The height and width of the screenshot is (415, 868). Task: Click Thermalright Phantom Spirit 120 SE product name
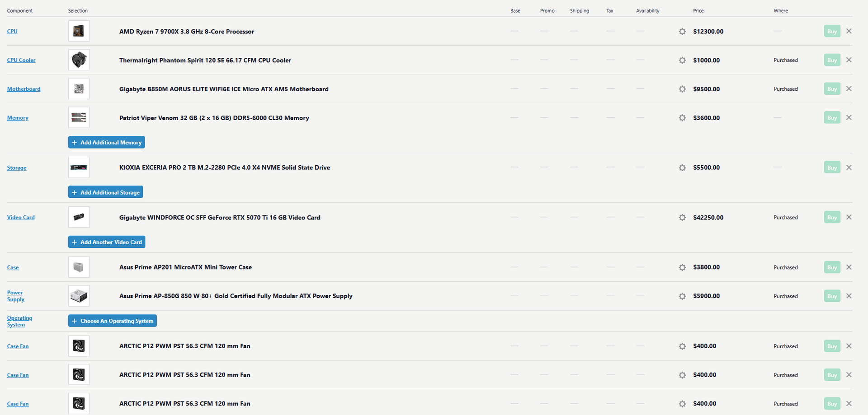[205, 60]
